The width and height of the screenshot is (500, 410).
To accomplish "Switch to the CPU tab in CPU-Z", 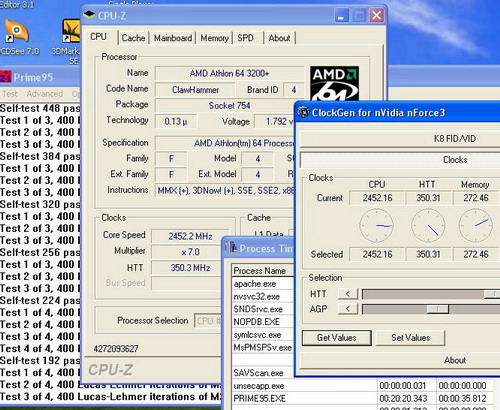I will 99,37.
